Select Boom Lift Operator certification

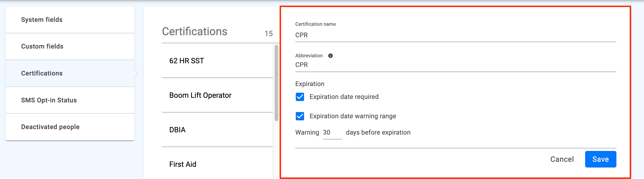(217, 95)
